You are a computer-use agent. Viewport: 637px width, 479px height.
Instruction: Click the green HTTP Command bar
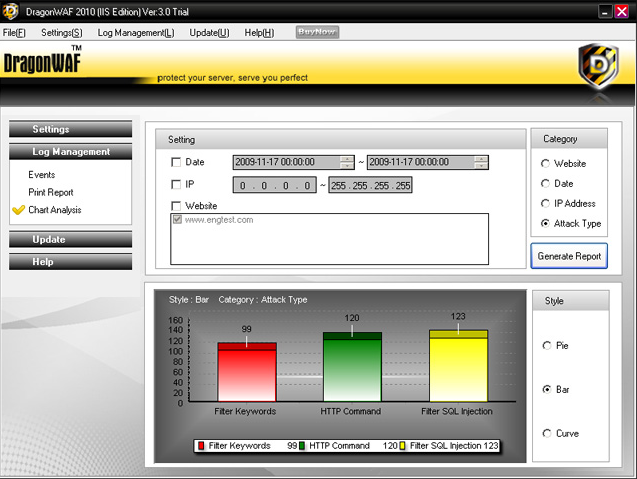352,367
